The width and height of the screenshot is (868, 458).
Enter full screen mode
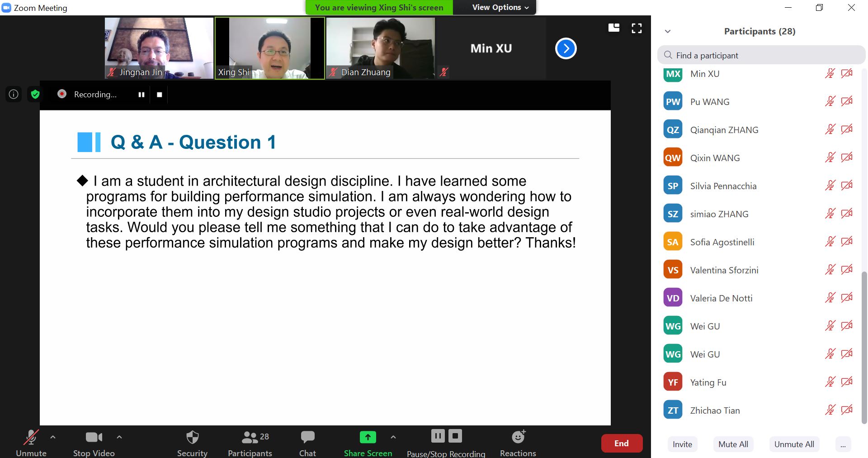point(637,29)
